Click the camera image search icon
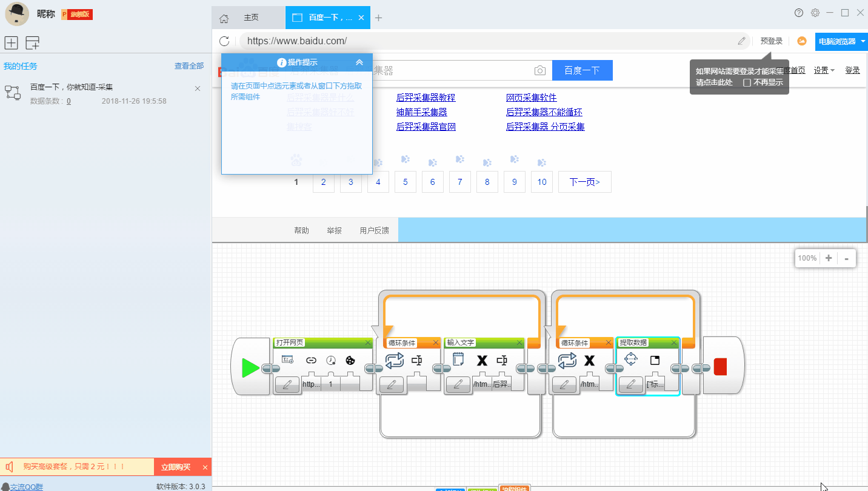This screenshot has height=491, width=868. [540, 71]
